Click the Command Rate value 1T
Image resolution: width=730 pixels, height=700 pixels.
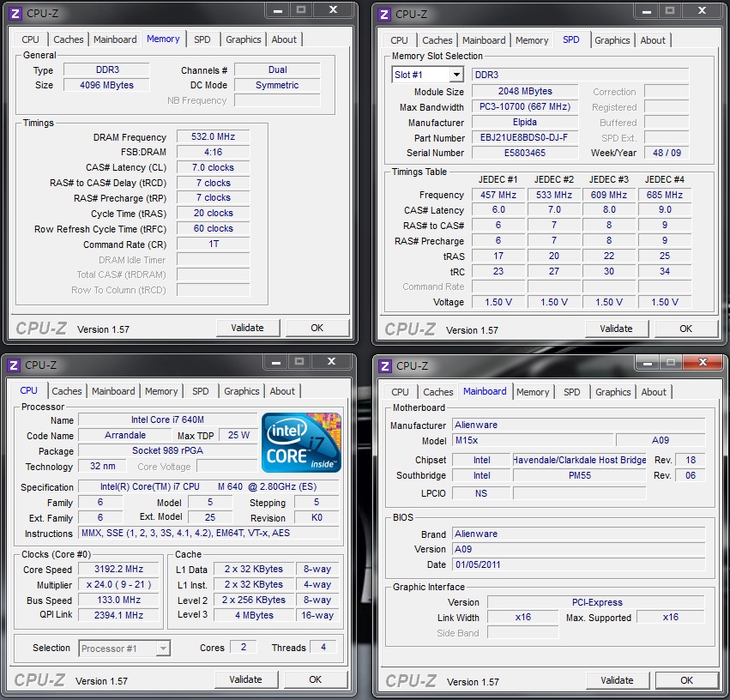point(214,244)
